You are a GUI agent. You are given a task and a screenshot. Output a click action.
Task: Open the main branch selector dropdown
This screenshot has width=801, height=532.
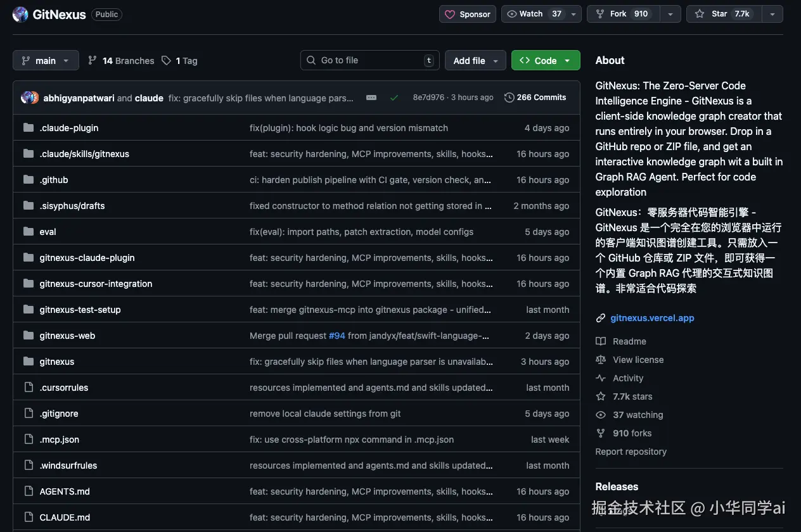coord(46,60)
